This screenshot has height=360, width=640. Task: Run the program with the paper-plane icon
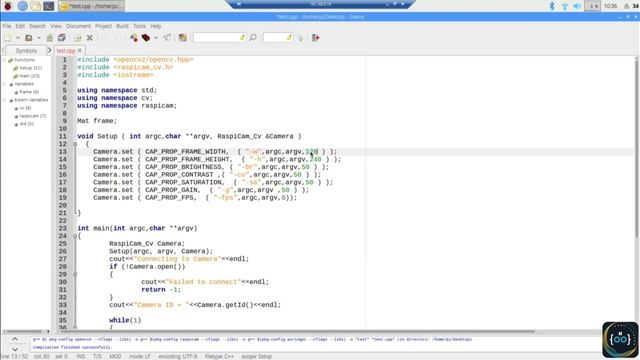coord(167,38)
